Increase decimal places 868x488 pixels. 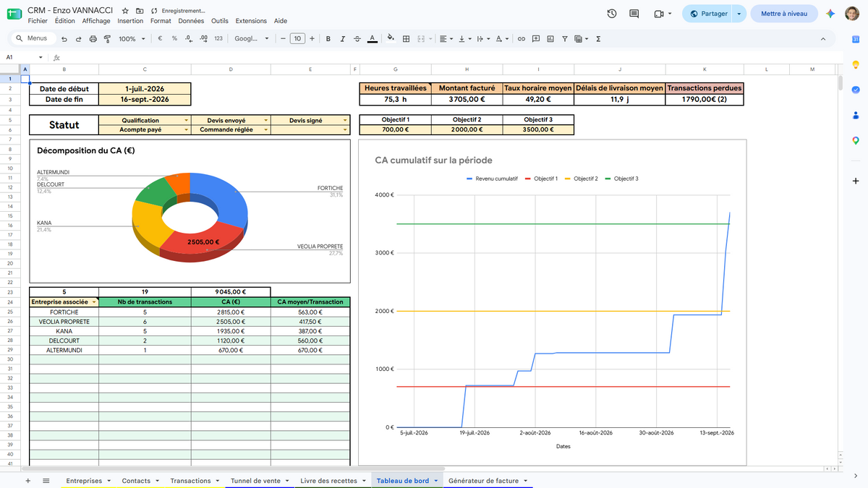click(x=203, y=39)
